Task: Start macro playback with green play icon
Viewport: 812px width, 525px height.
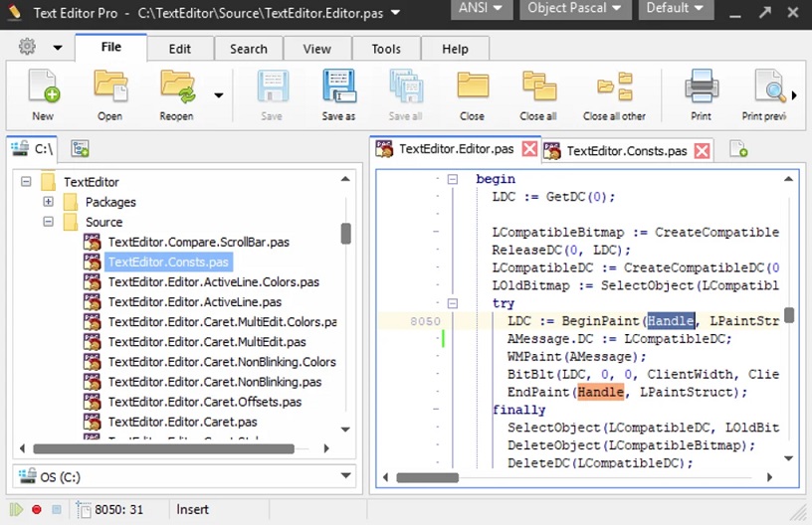Action: pyautogui.click(x=16, y=509)
